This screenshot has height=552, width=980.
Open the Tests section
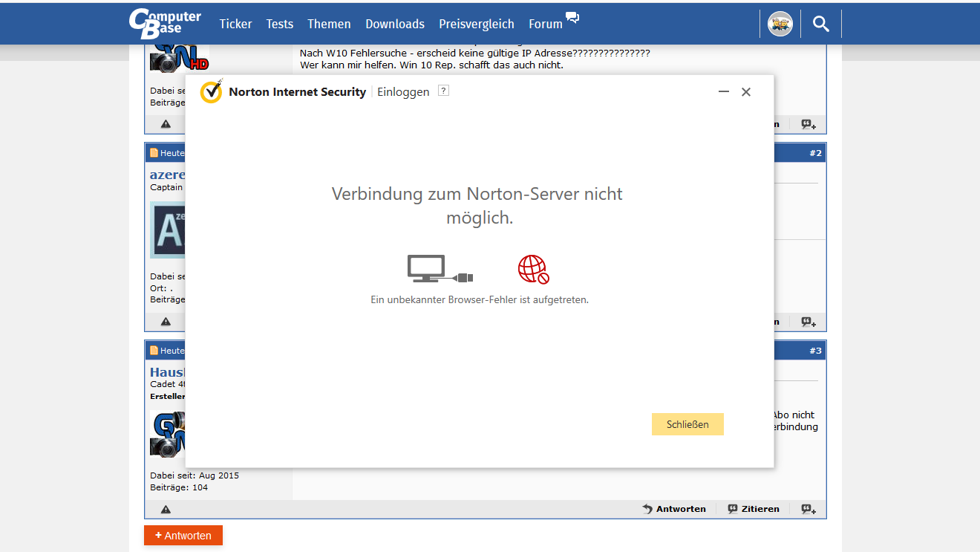tap(280, 24)
